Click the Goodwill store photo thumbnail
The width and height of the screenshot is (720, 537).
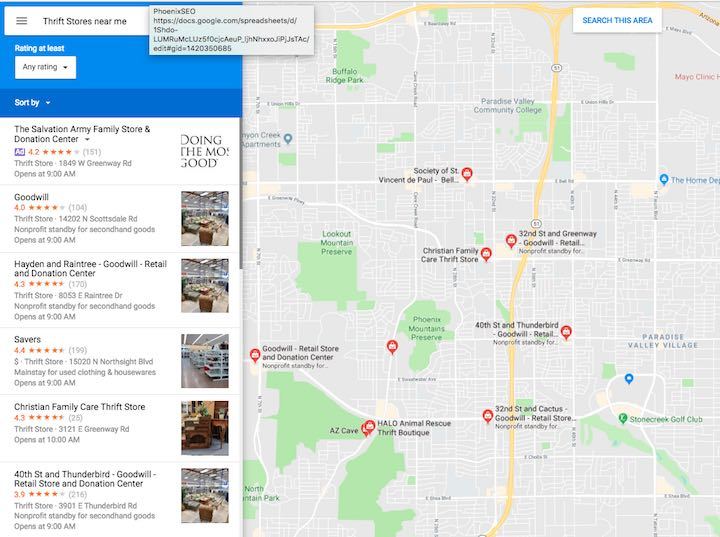tap(205, 219)
